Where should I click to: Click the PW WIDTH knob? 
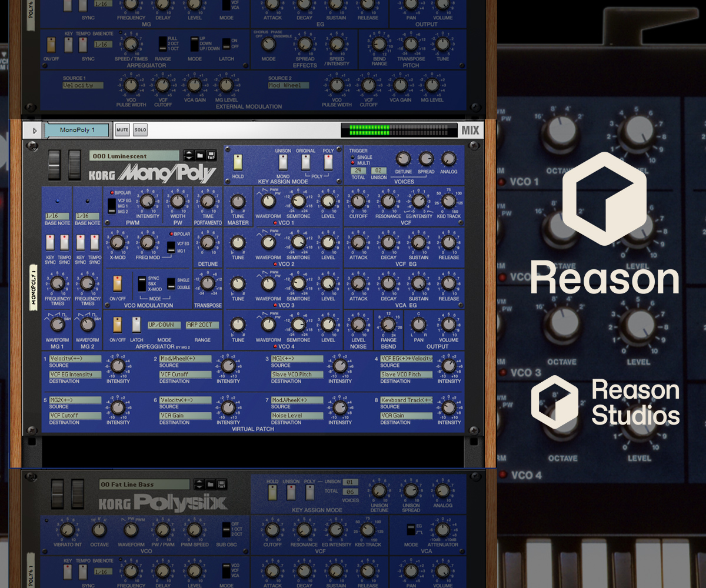(x=178, y=202)
